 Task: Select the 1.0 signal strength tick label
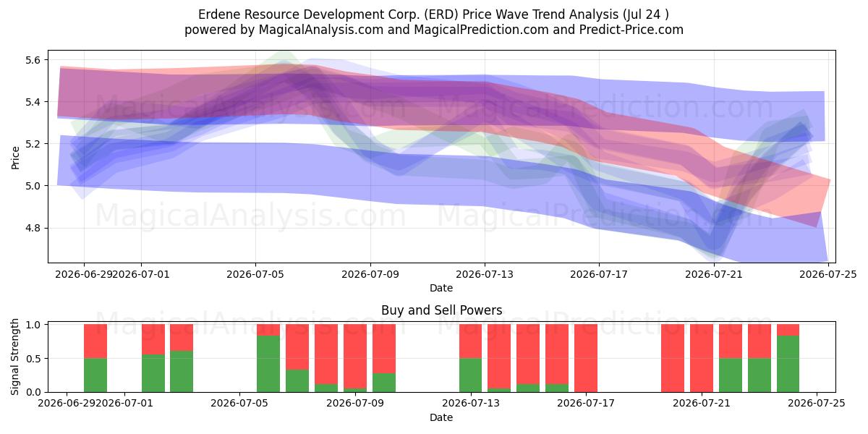[x=35, y=325]
